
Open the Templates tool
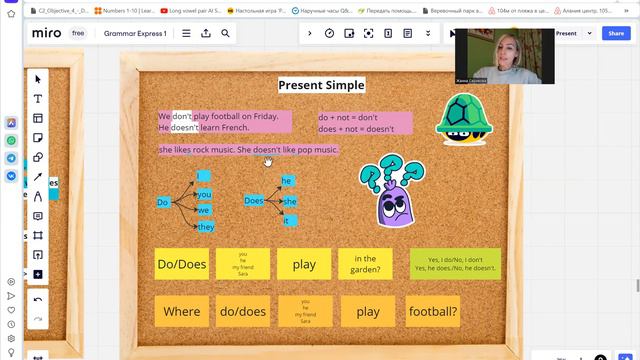coord(38,118)
